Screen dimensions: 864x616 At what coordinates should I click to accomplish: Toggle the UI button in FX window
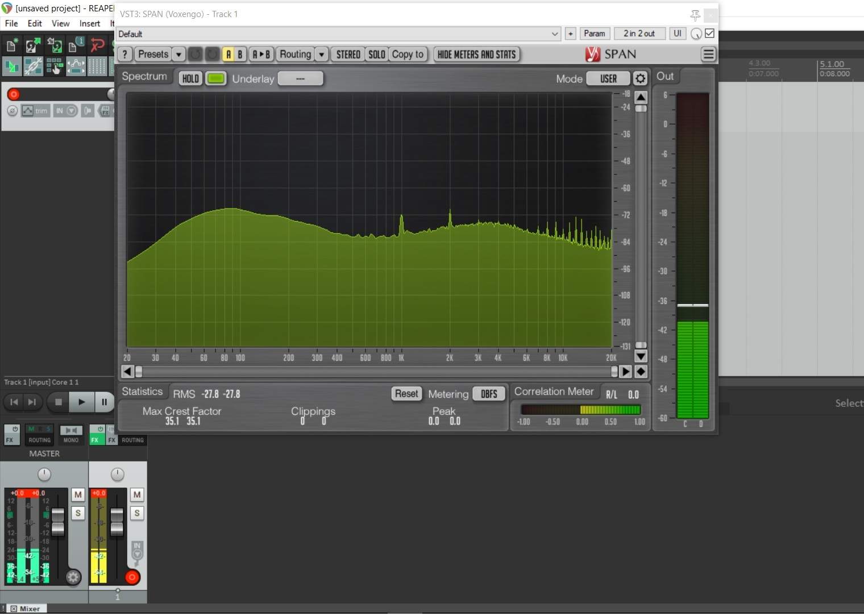tap(678, 34)
